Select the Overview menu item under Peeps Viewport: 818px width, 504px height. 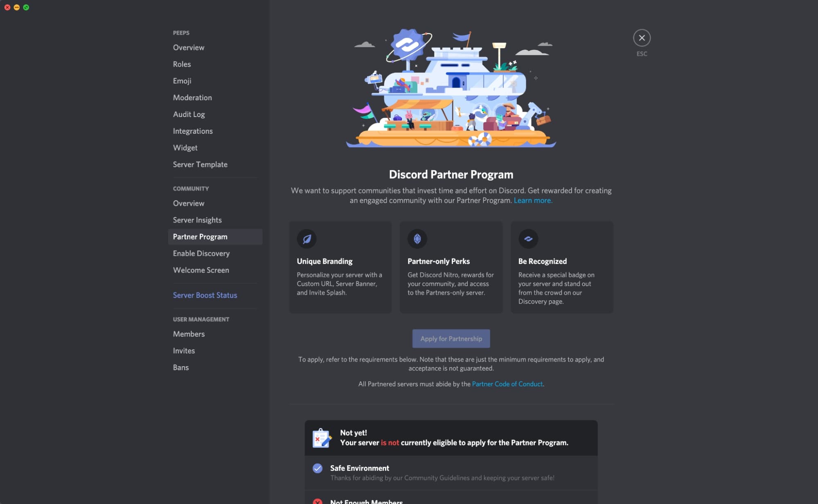pyautogui.click(x=189, y=47)
